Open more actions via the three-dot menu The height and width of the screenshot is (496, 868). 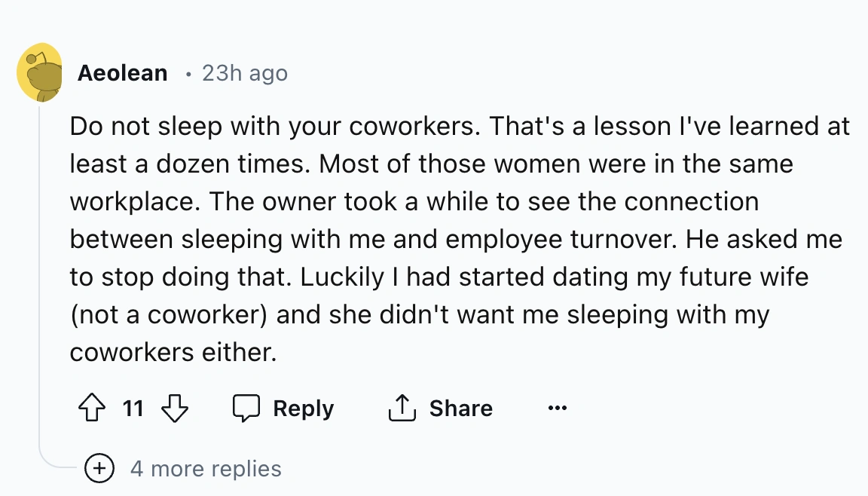557,408
